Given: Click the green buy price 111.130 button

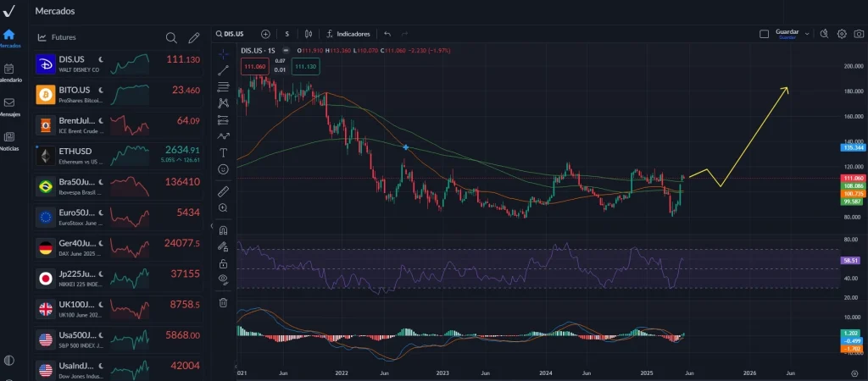Looking at the screenshot, I should point(305,66).
